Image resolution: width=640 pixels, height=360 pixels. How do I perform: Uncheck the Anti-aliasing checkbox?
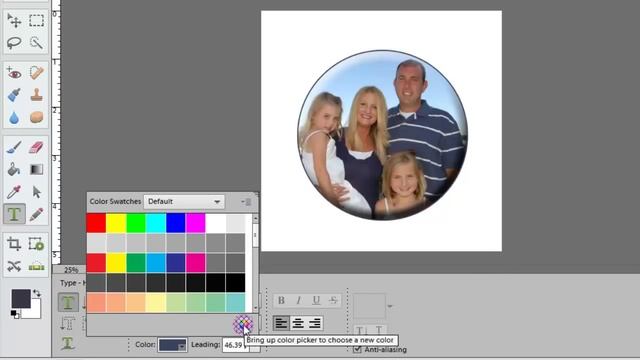coord(357,349)
